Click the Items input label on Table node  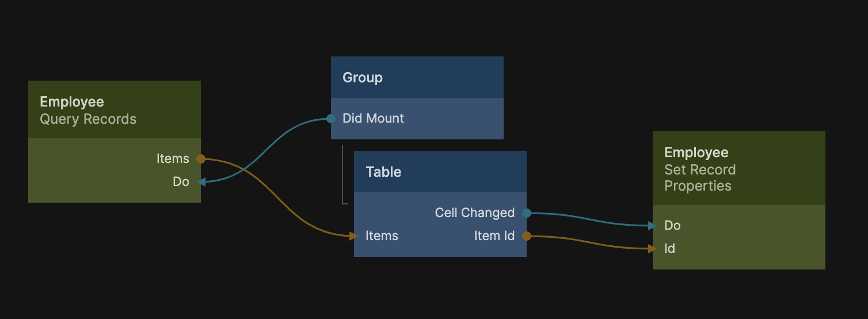[x=382, y=236]
